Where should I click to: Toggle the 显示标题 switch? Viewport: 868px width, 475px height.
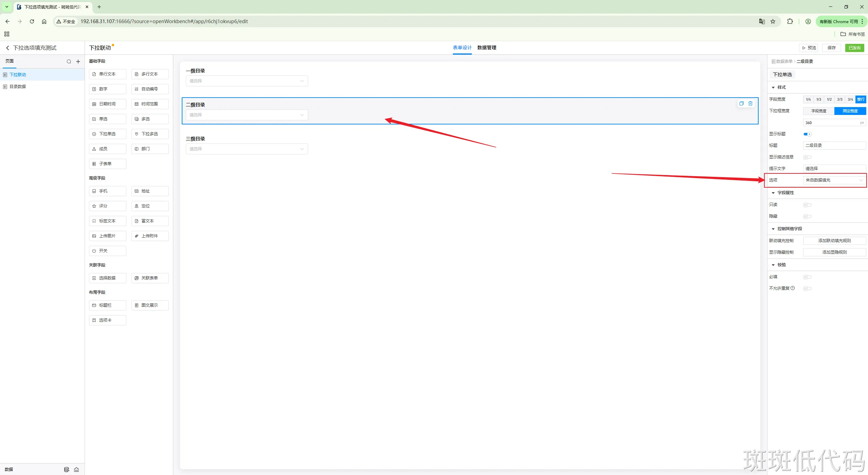[x=807, y=134]
